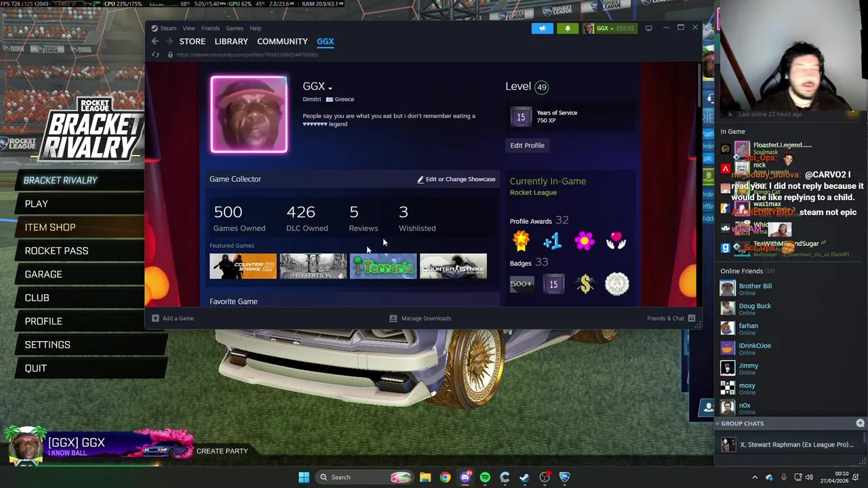Switch Steam to Big Picture mode
This screenshot has width=868, height=488.
tap(648, 28)
